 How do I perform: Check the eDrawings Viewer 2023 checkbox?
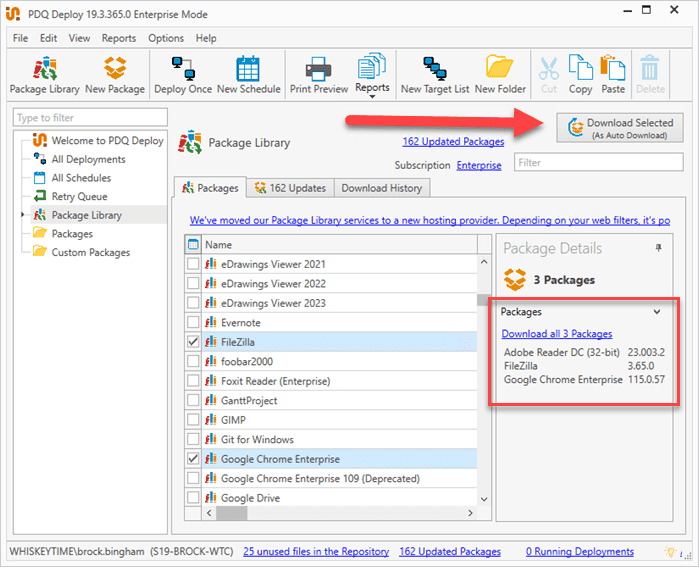coord(193,303)
